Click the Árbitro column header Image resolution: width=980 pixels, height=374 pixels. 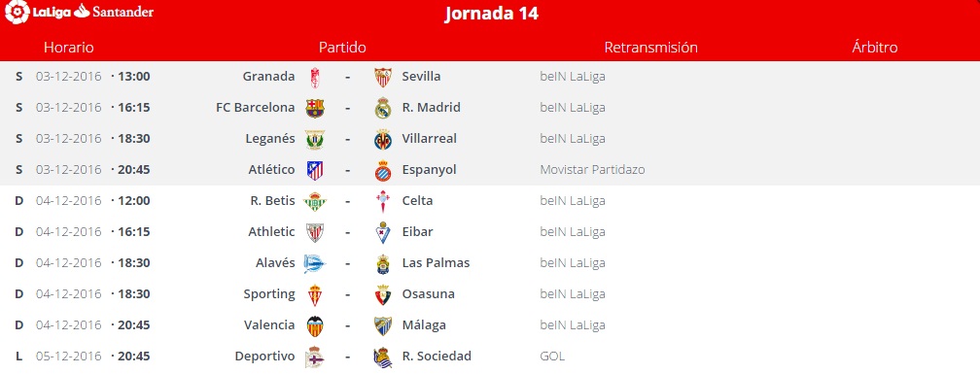coord(874,48)
